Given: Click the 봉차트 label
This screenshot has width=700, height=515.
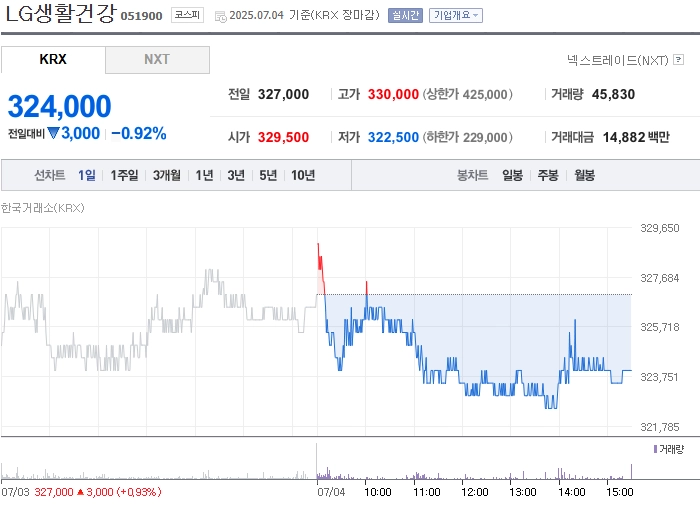Looking at the screenshot, I should 472,175.
